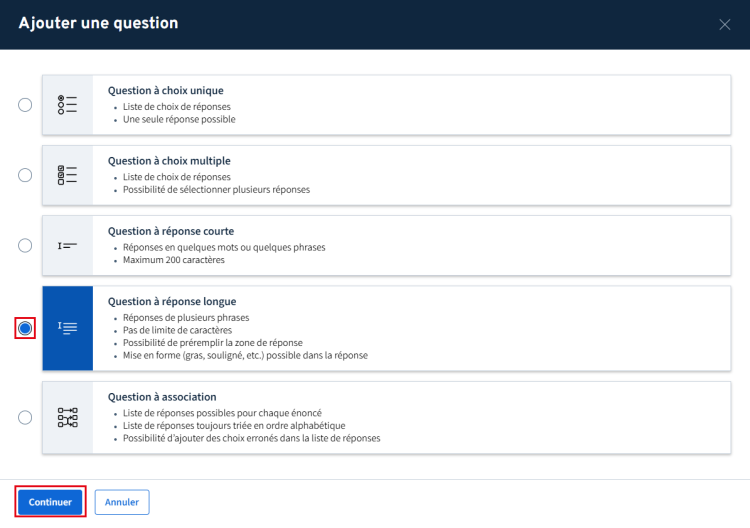Viewport: 750px width, 528px height.
Task: Close the Ajouter une question dialog
Action: click(725, 25)
